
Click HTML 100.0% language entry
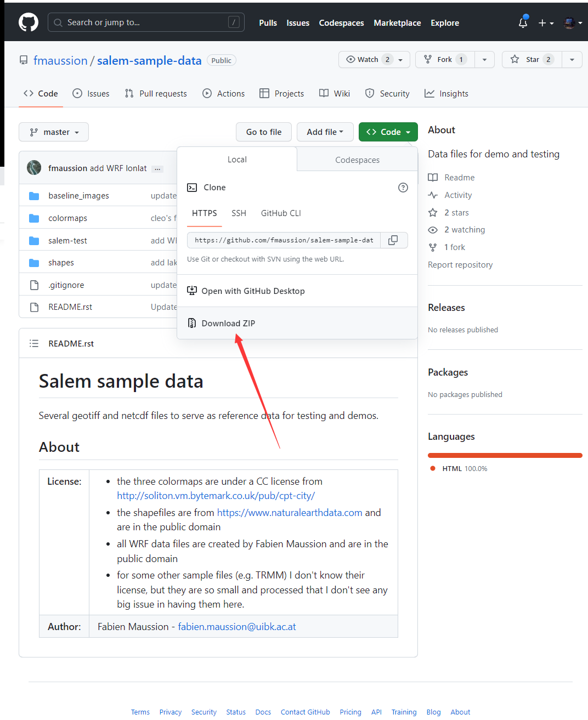pyautogui.click(x=460, y=469)
